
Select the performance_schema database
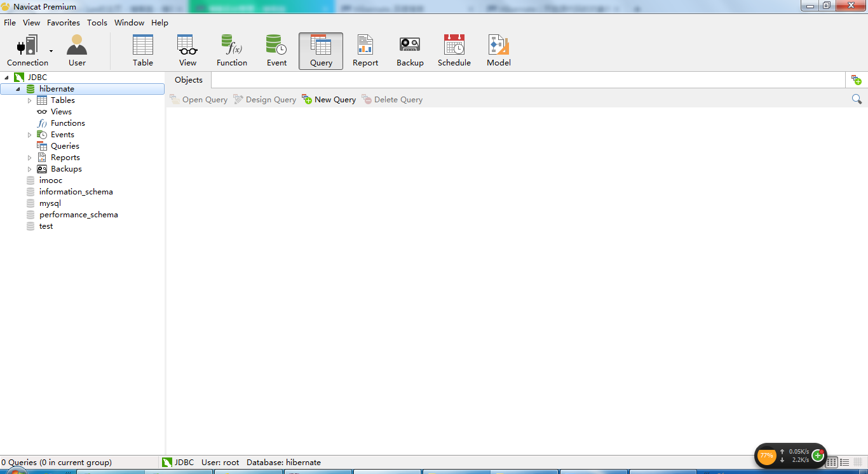click(x=78, y=215)
